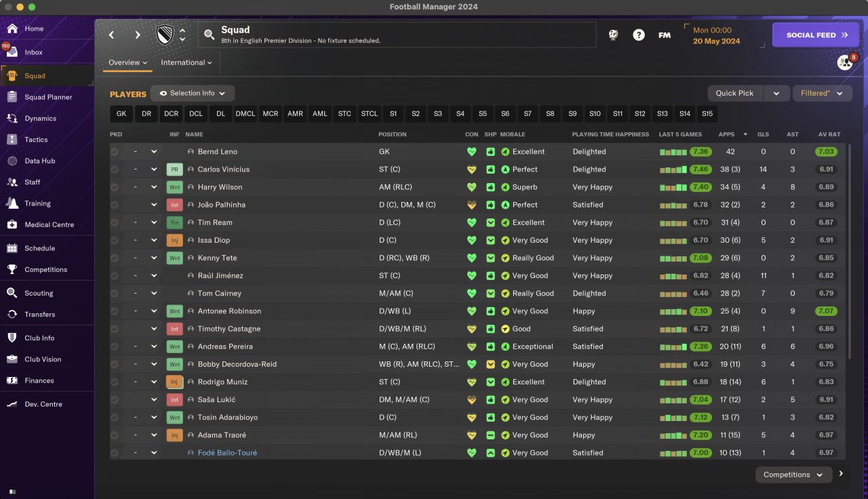Click the Squad search field in the header
Viewport: 868px width, 499px height.
pos(397,35)
